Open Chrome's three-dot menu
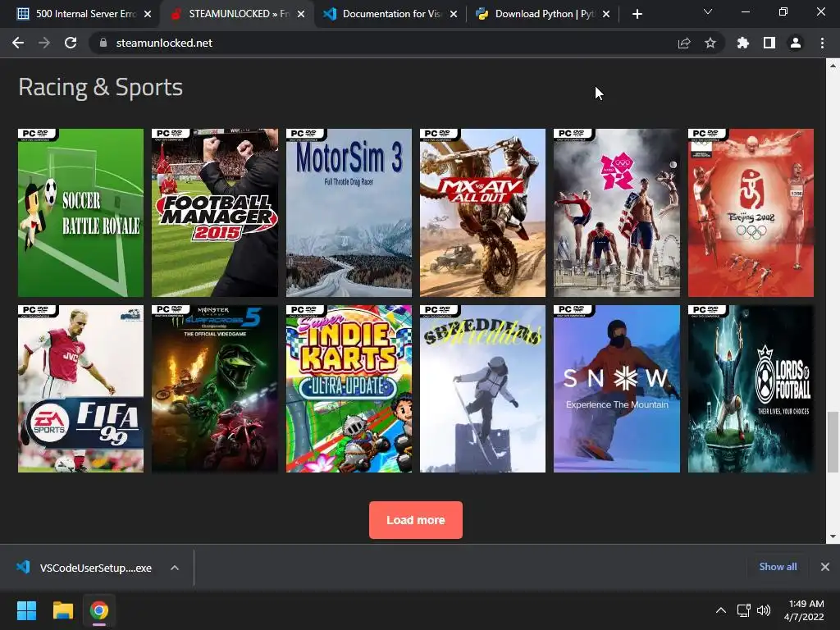840x630 pixels. coord(822,43)
